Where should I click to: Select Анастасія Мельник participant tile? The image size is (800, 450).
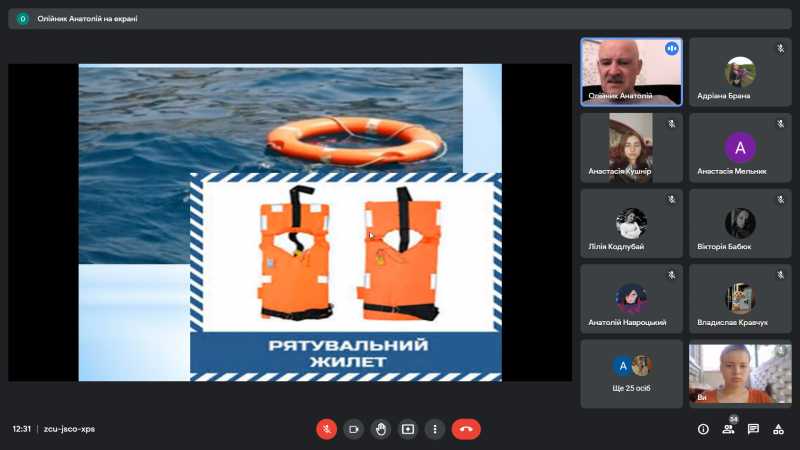pyautogui.click(x=740, y=147)
